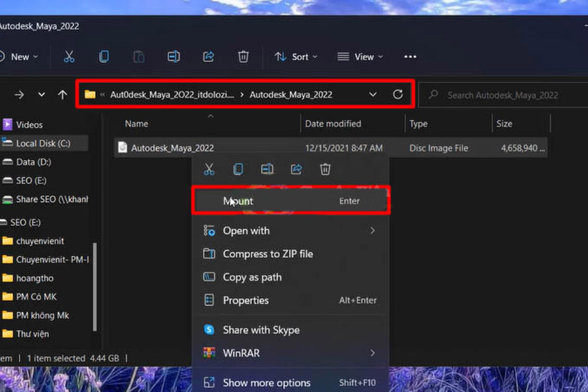Open the Thư viện folder in the sidebar
The height and width of the screenshot is (392, 588).
[x=25, y=334]
